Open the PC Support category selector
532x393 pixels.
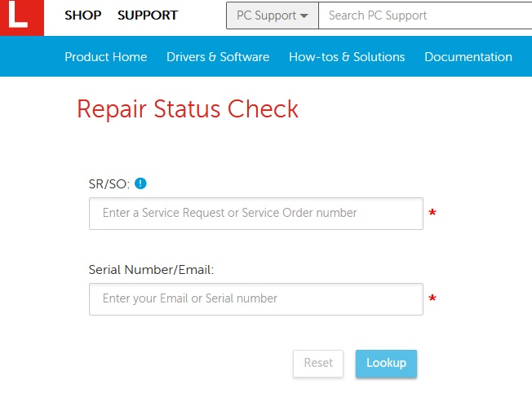point(272,15)
